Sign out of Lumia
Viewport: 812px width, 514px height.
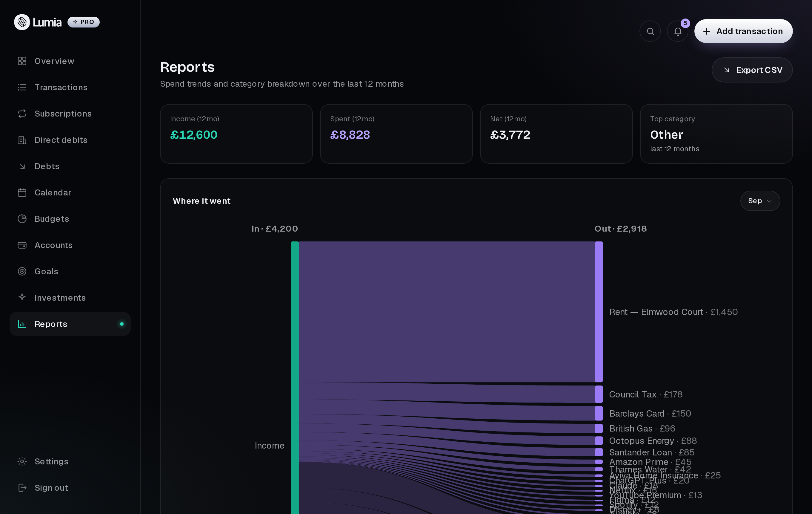(x=70, y=488)
